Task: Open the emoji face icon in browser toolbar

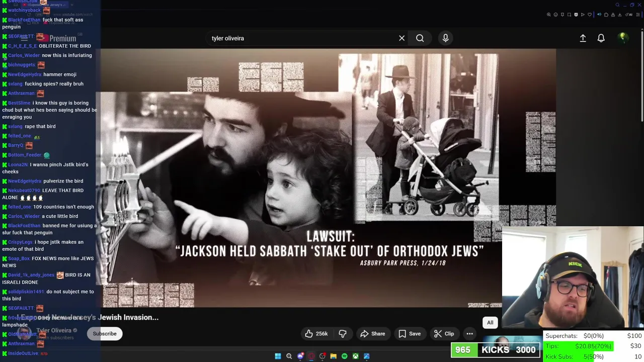Action: click(x=555, y=15)
